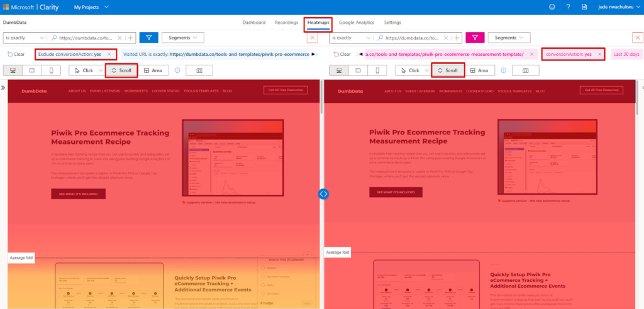Click the left pane Visited URL filter chip

click(x=216, y=54)
